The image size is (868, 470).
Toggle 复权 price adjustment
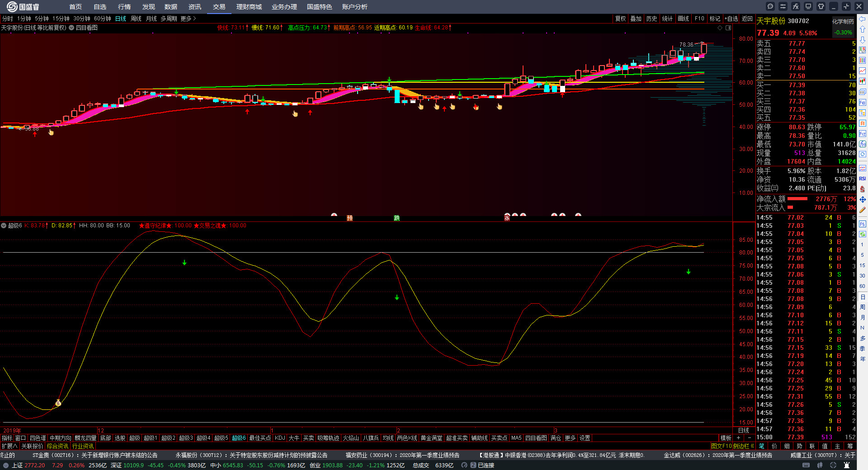(620, 19)
